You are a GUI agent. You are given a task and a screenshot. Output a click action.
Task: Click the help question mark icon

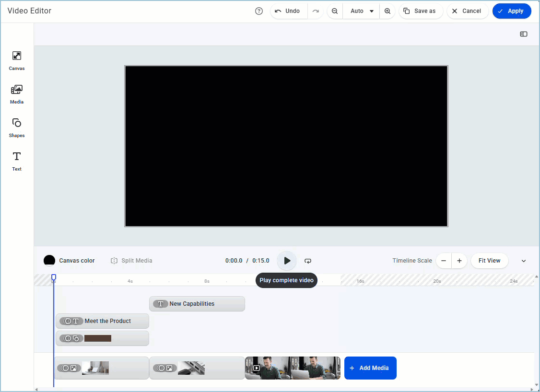pyautogui.click(x=259, y=11)
